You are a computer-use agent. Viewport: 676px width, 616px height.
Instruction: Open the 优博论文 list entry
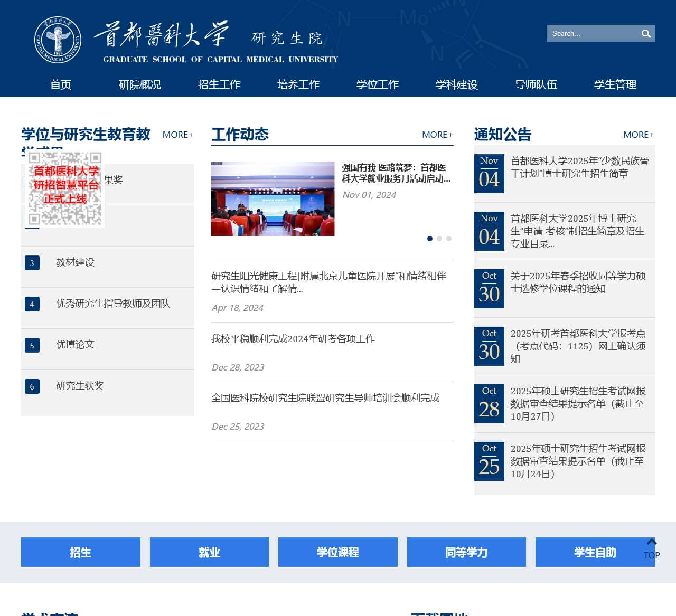pyautogui.click(x=75, y=344)
